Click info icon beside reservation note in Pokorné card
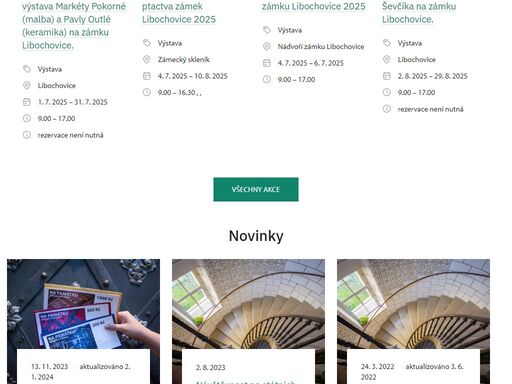This screenshot has width=512, height=384. tap(27, 135)
